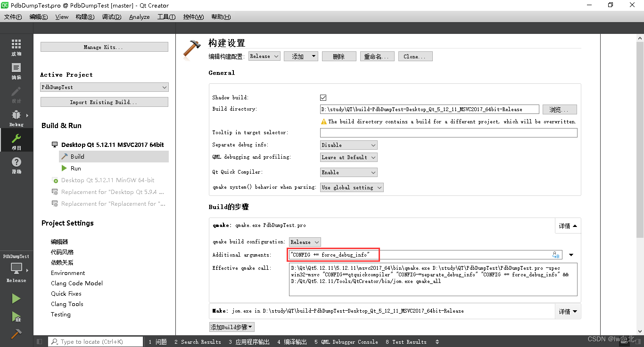Open Quick Fixes settings
Screen dimensions: 644x347
click(x=66, y=294)
